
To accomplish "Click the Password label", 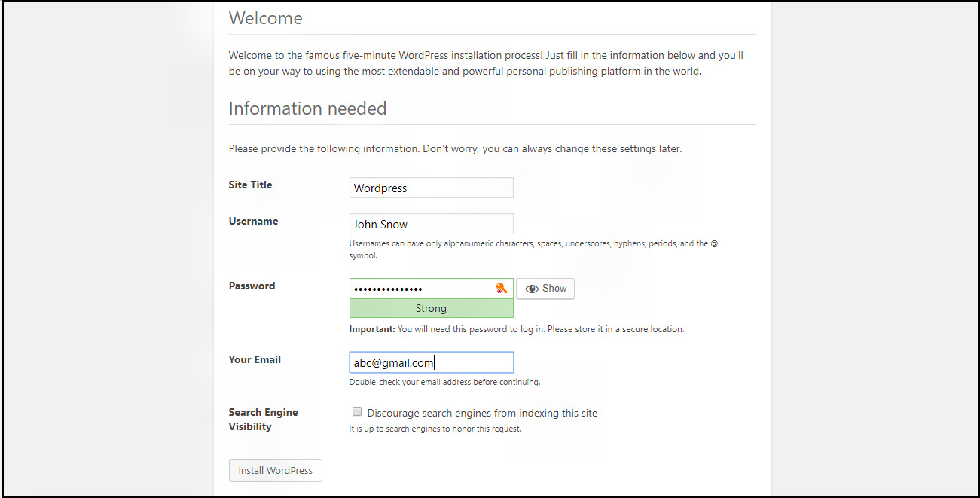I will (252, 286).
